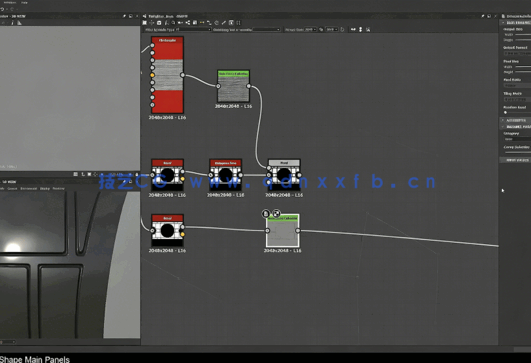531x363 pixels.
Task: Select the green-header node with grain texture
Action: coord(233,86)
